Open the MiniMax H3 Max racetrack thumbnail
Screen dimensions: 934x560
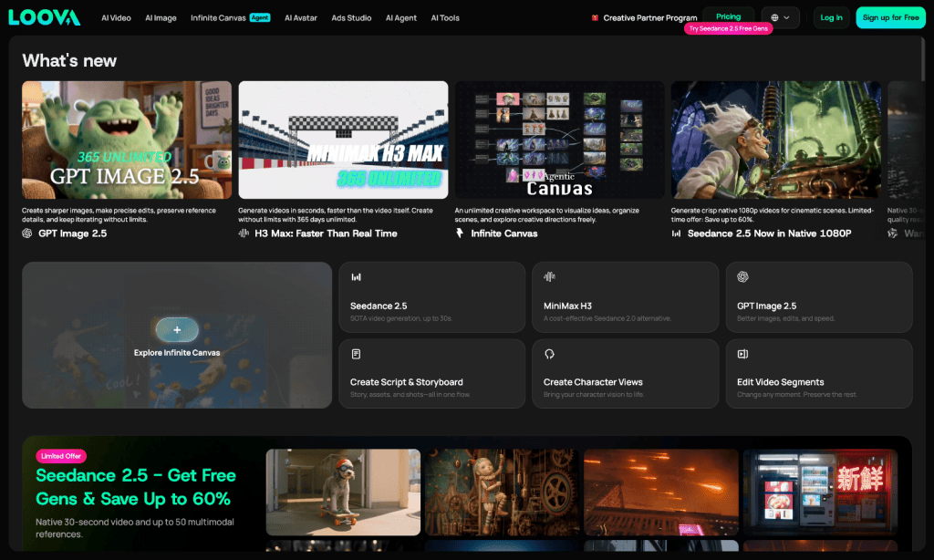(343, 140)
